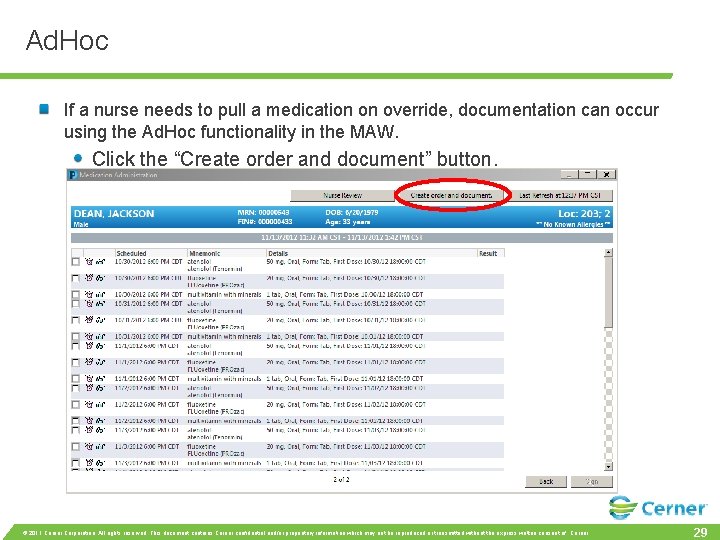This screenshot has width=720, height=540.
Task: Sort by the Scheduled column header
Action: click(x=151, y=253)
